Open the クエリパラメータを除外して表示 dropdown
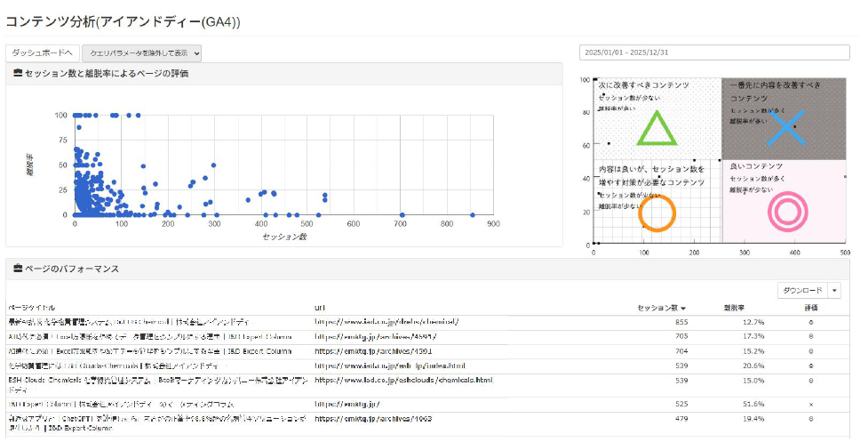Viewport: 868px width, 442px height. [142, 53]
